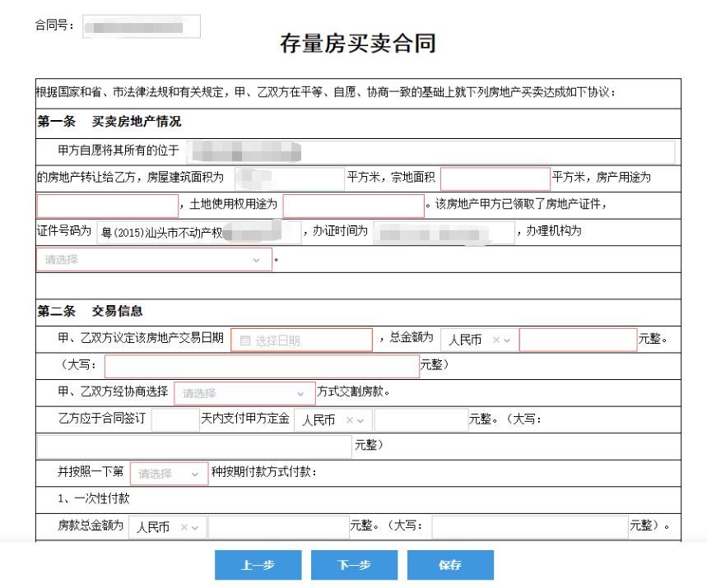Screen dimensions: 707x588
Task: Click the 土地使用权用途 input field
Action: [352, 205]
